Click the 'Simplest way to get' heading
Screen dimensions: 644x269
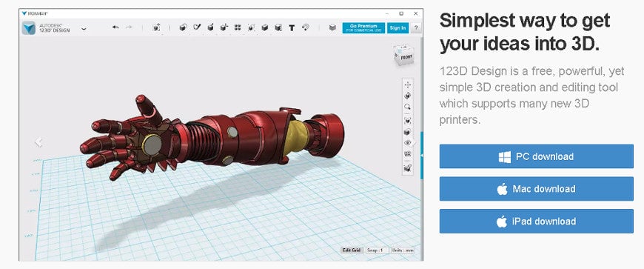click(525, 20)
